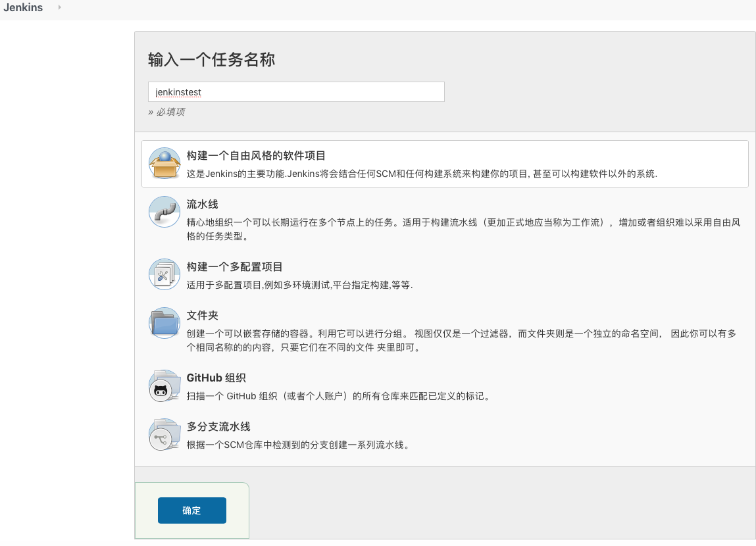Click the 确定 confirm button
This screenshot has width=756, height=546.
pyautogui.click(x=192, y=510)
